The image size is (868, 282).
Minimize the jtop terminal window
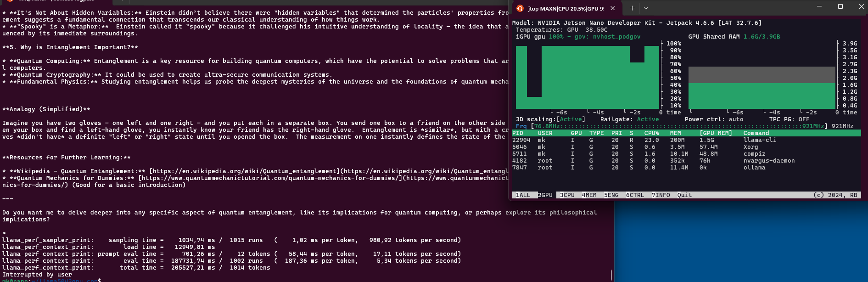coord(819,6)
